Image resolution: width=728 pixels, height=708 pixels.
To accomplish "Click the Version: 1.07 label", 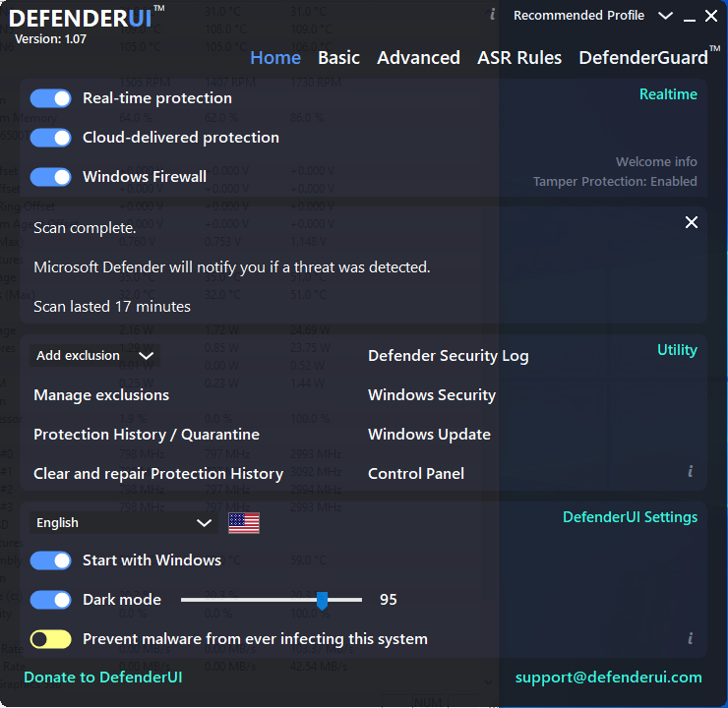I will tap(50, 39).
